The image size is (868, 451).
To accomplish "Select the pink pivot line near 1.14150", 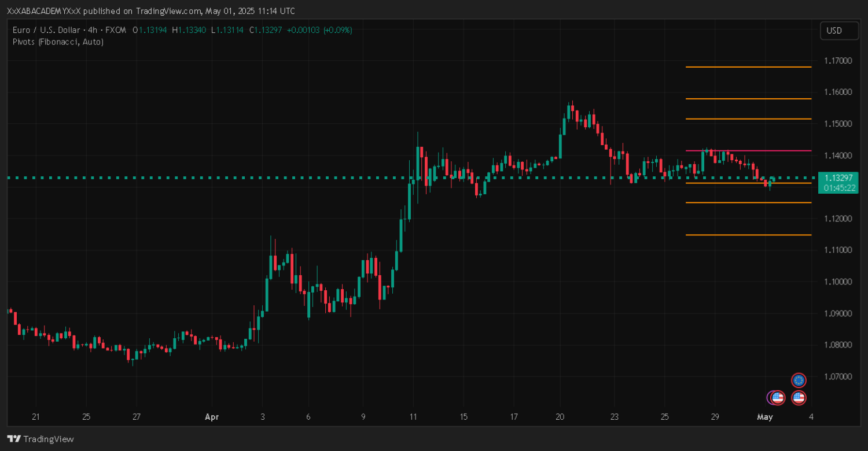I will 748,151.
